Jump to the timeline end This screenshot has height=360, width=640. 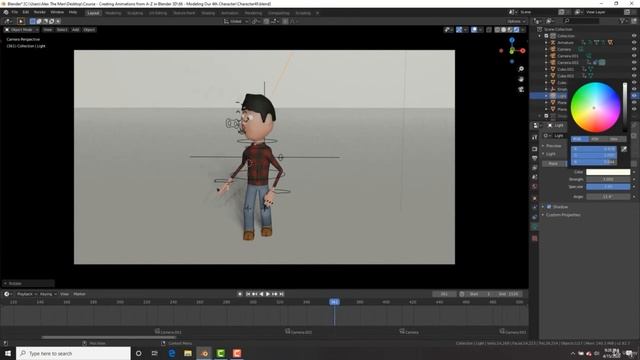(282, 294)
